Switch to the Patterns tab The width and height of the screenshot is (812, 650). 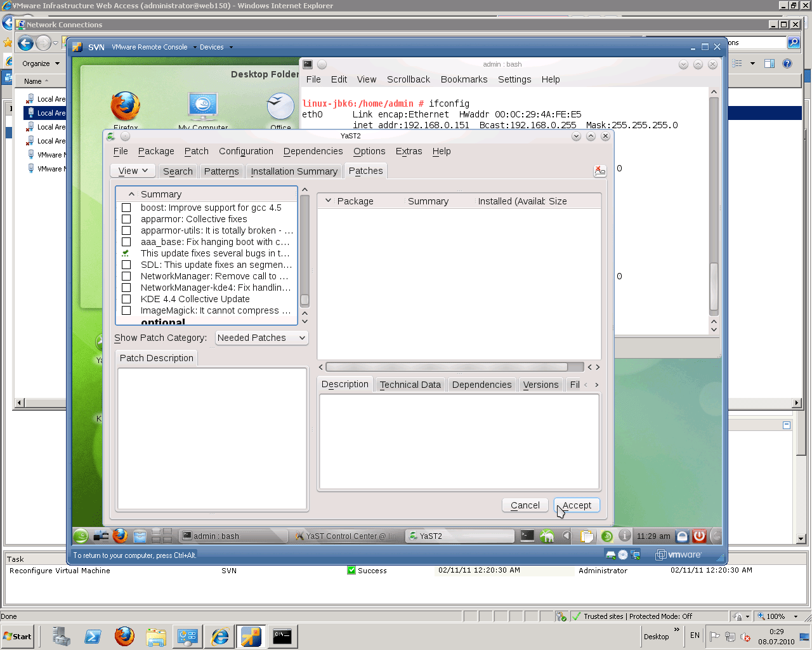click(x=221, y=171)
